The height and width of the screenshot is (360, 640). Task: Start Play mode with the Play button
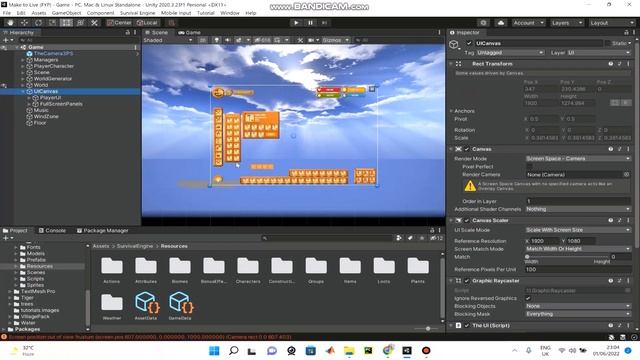[x=296, y=23]
